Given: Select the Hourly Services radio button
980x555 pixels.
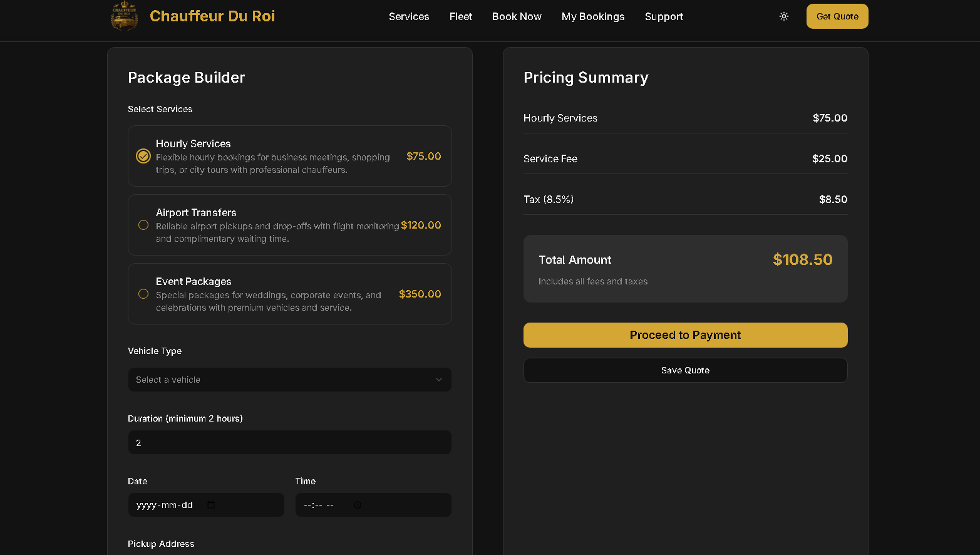Looking at the screenshot, I should tap(143, 156).
